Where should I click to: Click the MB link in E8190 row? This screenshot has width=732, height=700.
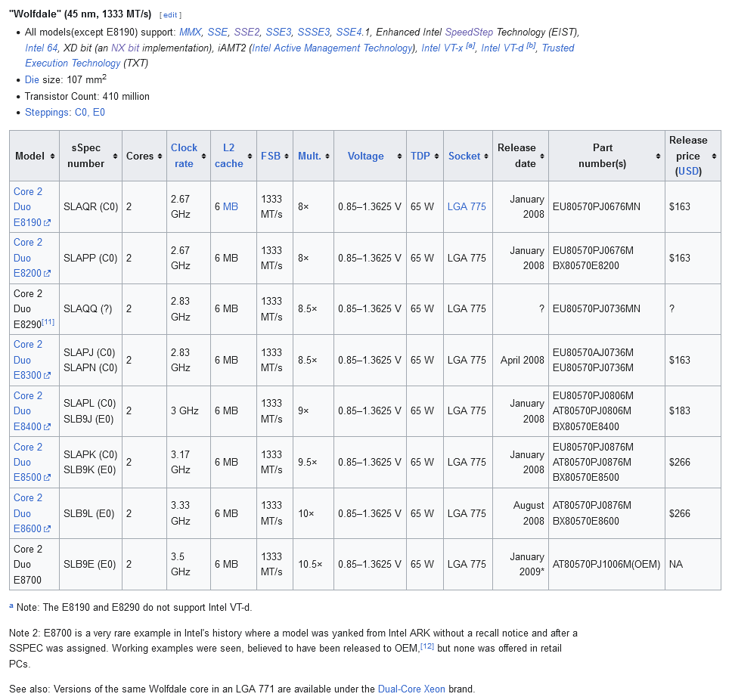[x=231, y=206]
